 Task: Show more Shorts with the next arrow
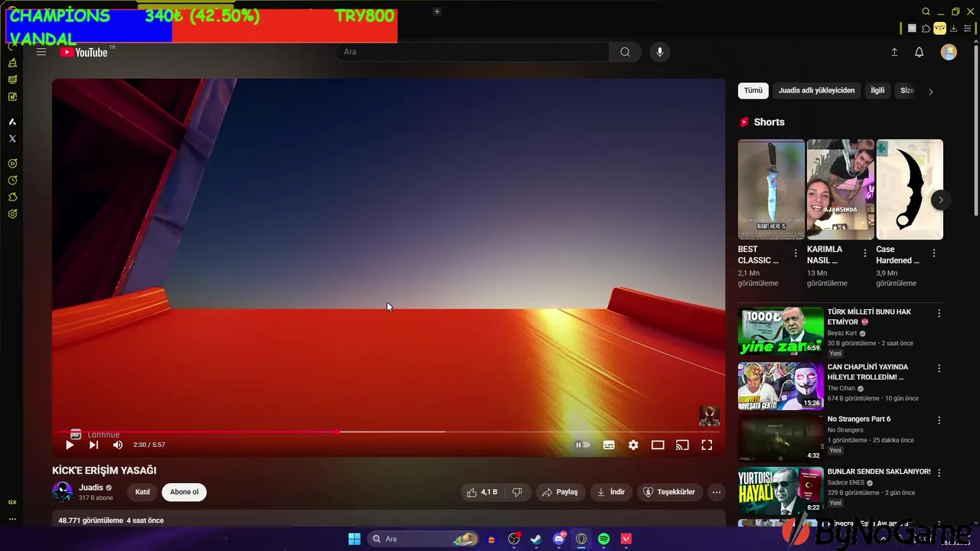[941, 200]
